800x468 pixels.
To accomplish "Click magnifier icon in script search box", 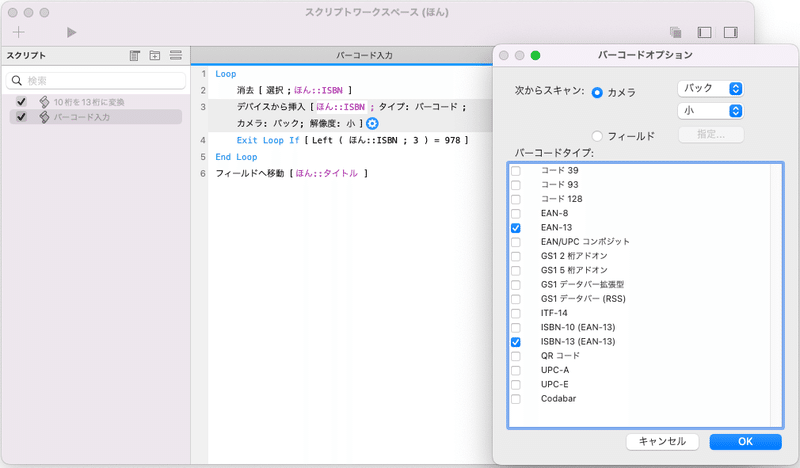I will coord(17,81).
